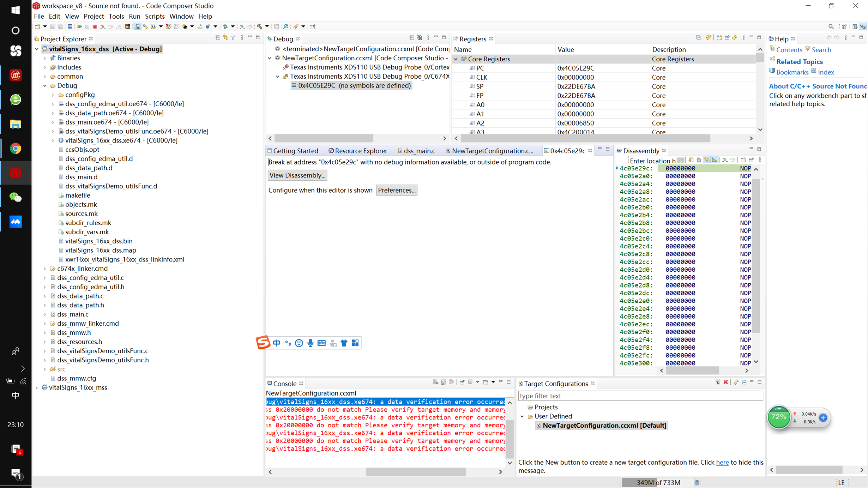Click the home icon in the Disassembly toolbar

[699, 160]
